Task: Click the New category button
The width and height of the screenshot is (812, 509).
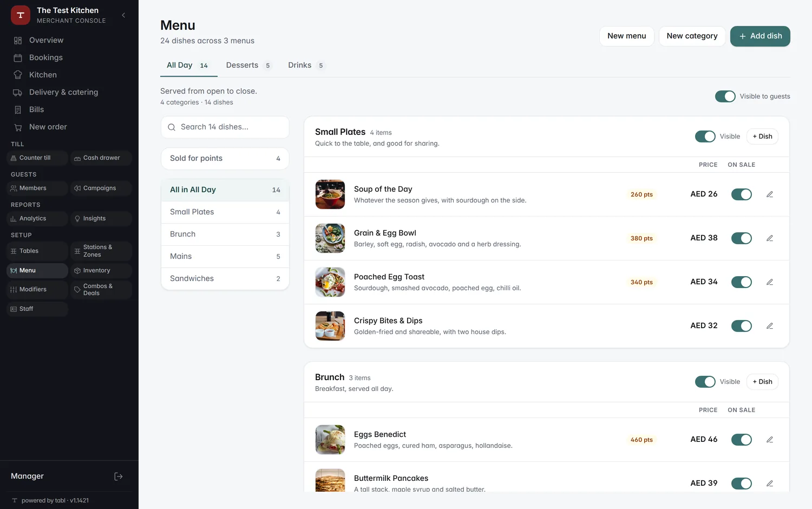Action: pyautogui.click(x=692, y=36)
